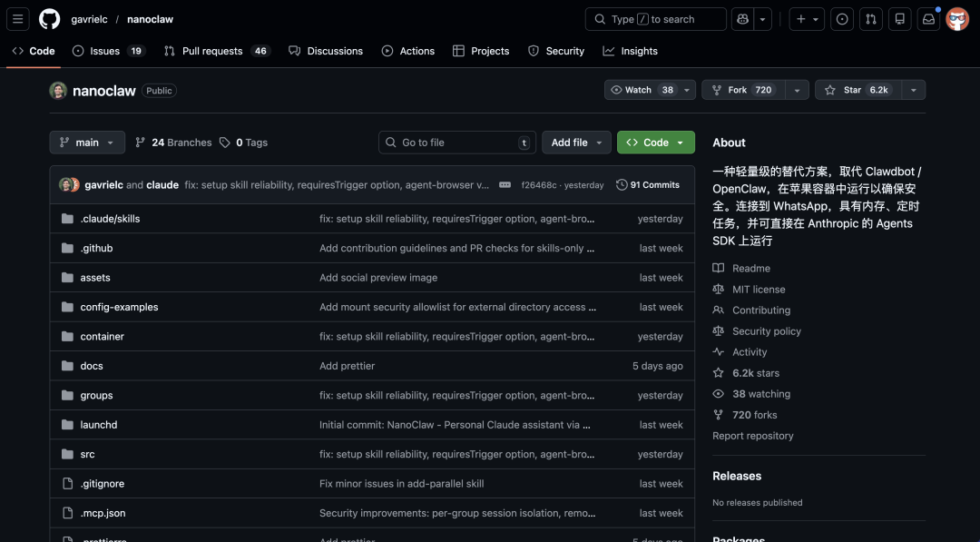The width and height of the screenshot is (980, 542).
Task: Open the notifications inbox icon
Action: click(x=928, y=18)
